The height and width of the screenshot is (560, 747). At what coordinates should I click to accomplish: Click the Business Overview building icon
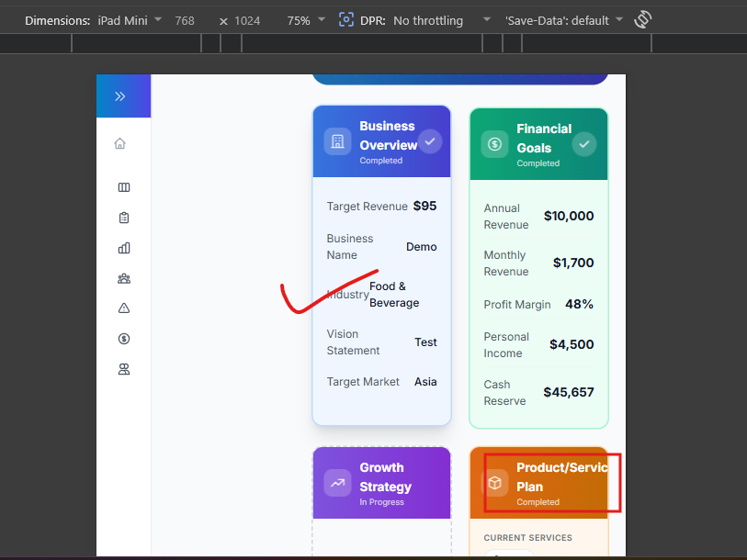pos(338,141)
